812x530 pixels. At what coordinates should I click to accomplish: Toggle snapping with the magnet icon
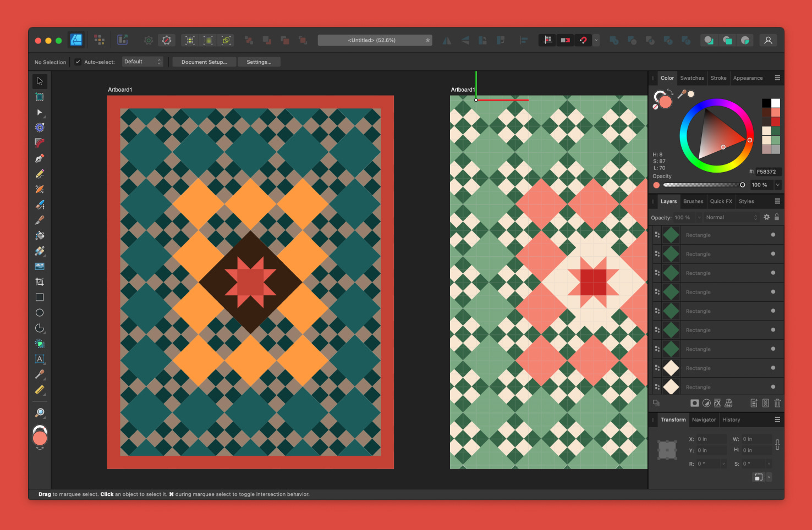point(583,40)
